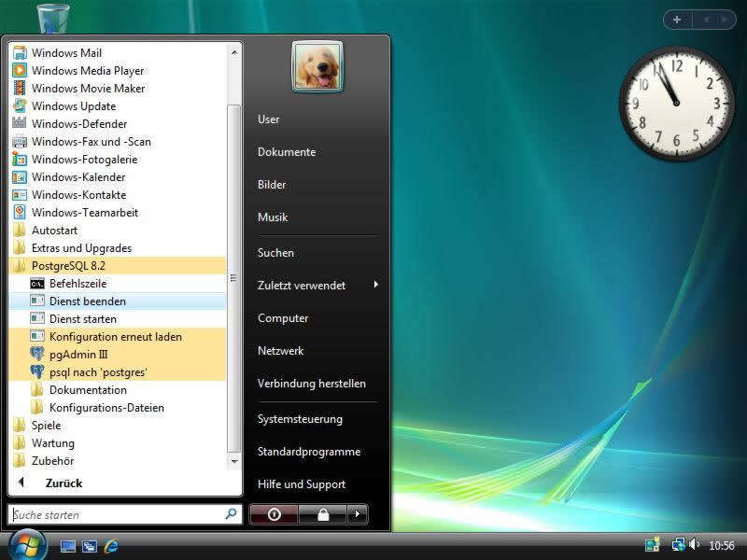Image resolution: width=747 pixels, height=560 pixels.
Task: Open Standardprogramme
Action: point(309,452)
